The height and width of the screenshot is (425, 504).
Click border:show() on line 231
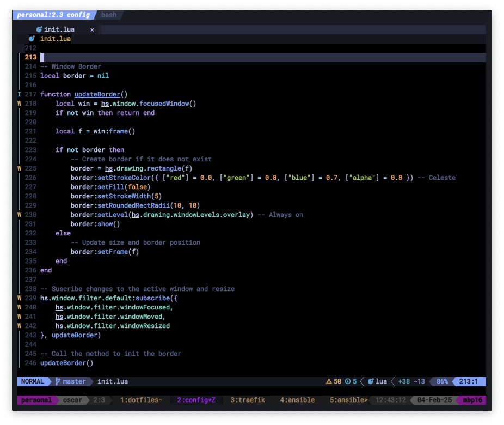tap(95, 224)
